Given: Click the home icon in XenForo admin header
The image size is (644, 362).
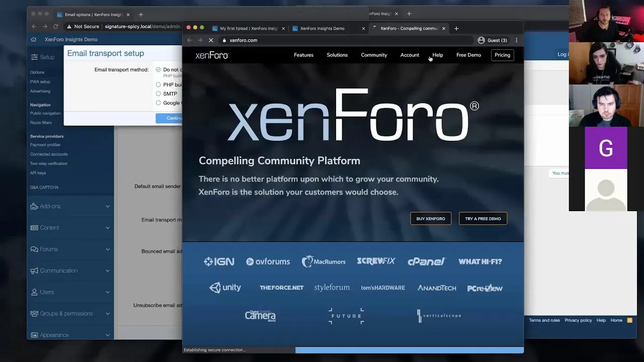Looking at the screenshot, I should [x=34, y=40].
